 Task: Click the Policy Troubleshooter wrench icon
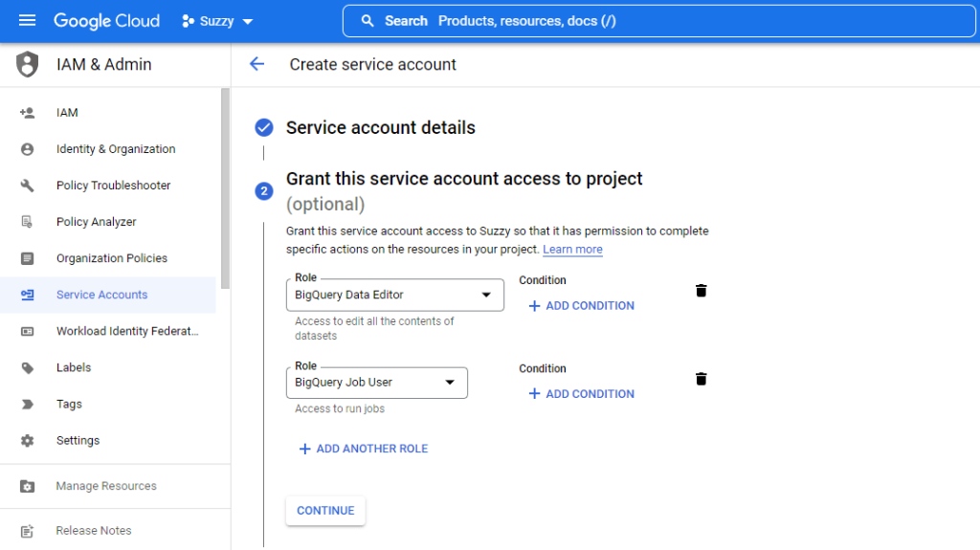point(27,186)
